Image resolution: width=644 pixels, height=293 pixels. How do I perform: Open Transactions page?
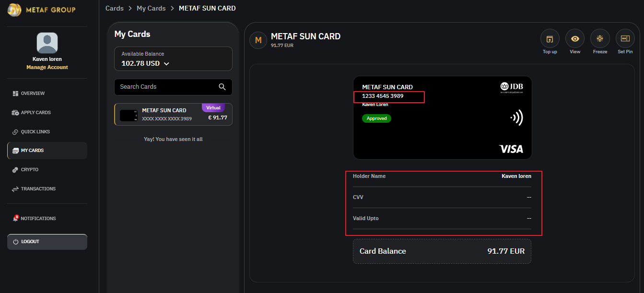pos(47,189)
